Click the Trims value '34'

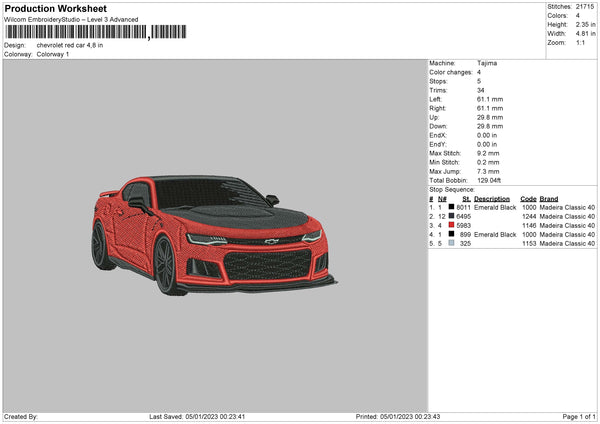tap(481, 90)
